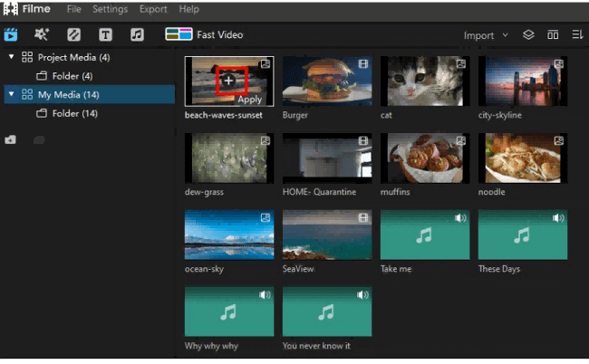Select the These Days audio clip
Viewport: 589px width, 364px height.
click(523, 235)
